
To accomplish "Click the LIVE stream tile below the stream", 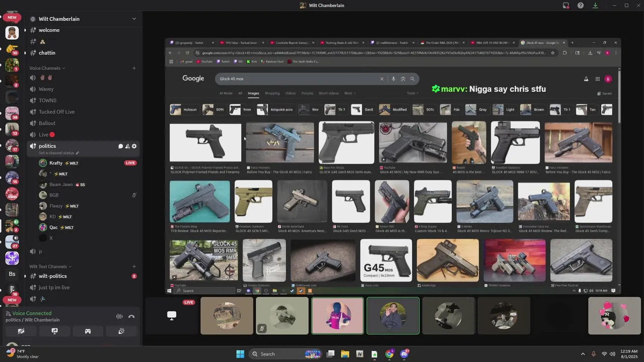I will tap(172, 316).
